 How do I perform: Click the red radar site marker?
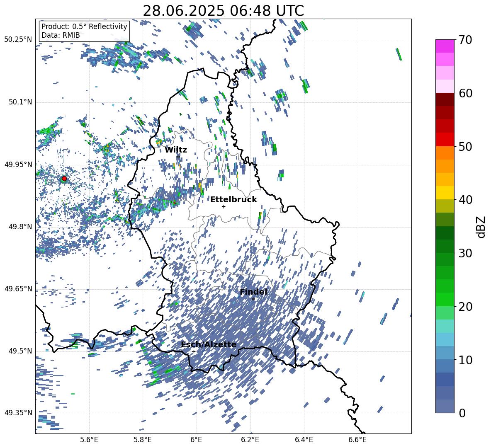pos(64,179)
